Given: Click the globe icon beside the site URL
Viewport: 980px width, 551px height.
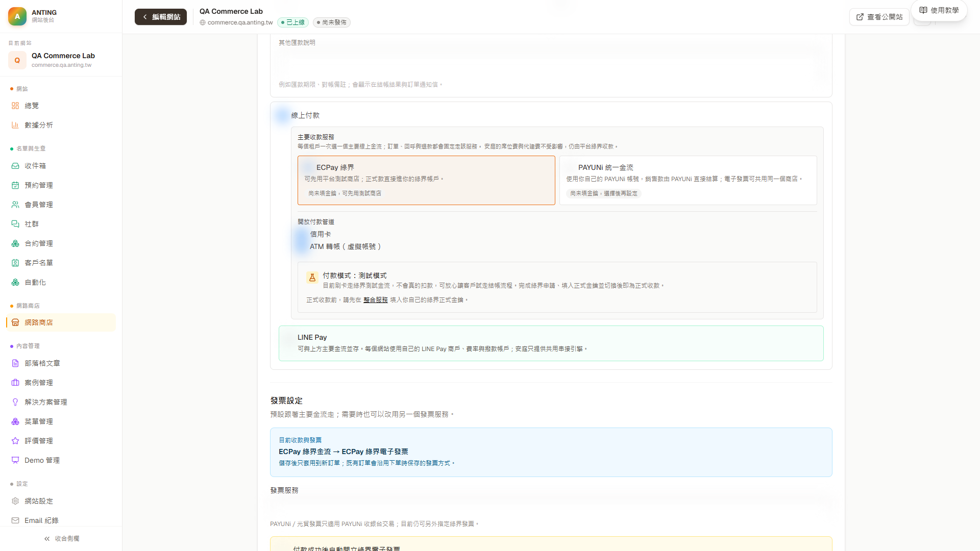Looking at the screenshot, I should tap(203, 22).
